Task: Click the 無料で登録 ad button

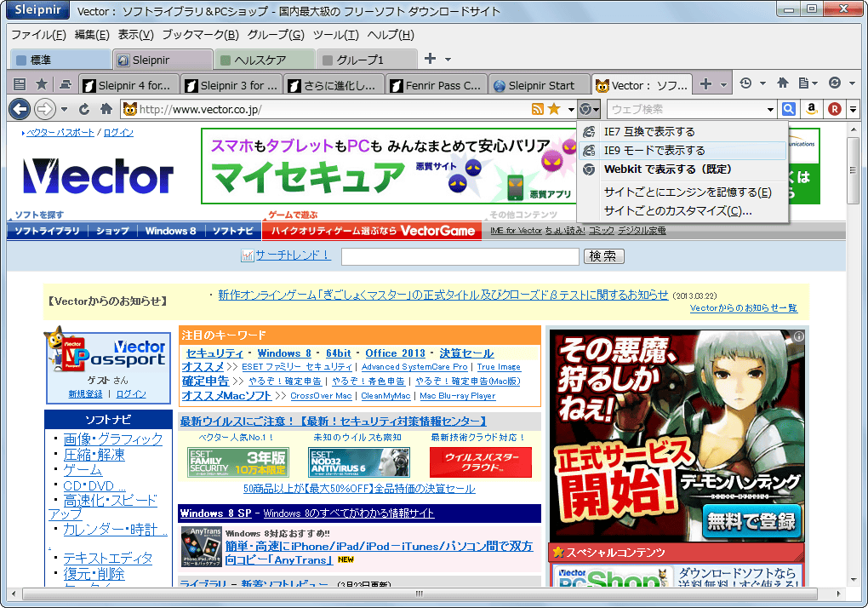Action: click(x=751, y=521)
